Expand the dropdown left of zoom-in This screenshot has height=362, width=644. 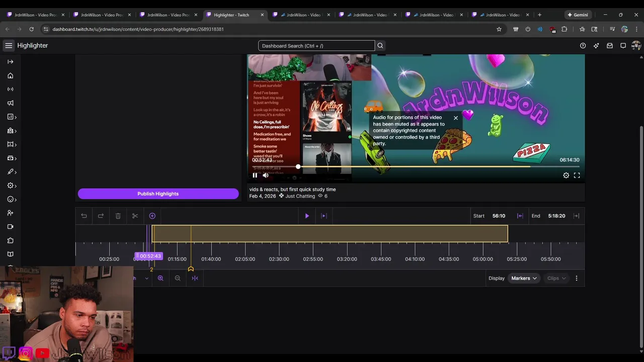point(146,278)
